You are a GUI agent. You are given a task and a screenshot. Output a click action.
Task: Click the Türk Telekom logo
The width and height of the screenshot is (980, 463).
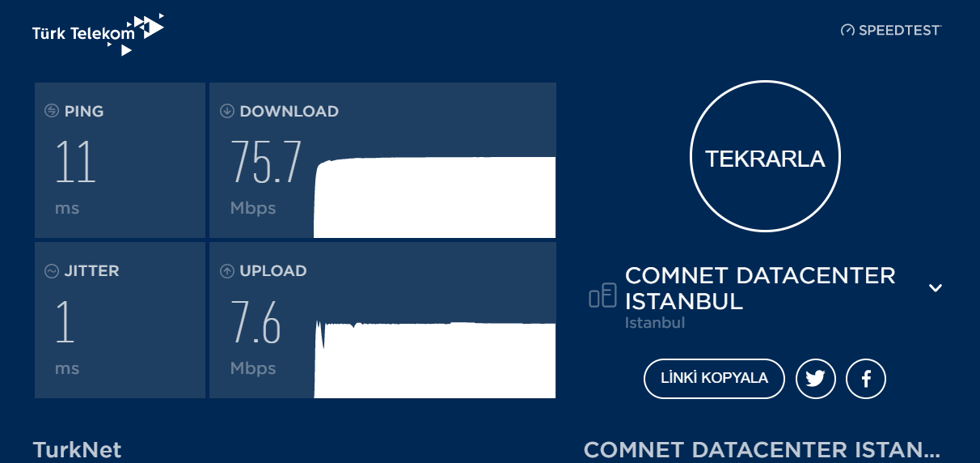[x=98, y=34]
